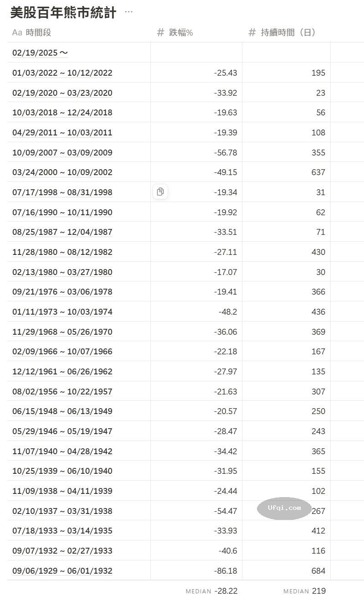
Task: Click the # icon beside 持續時間（日） header
Action: coord(252,32)
